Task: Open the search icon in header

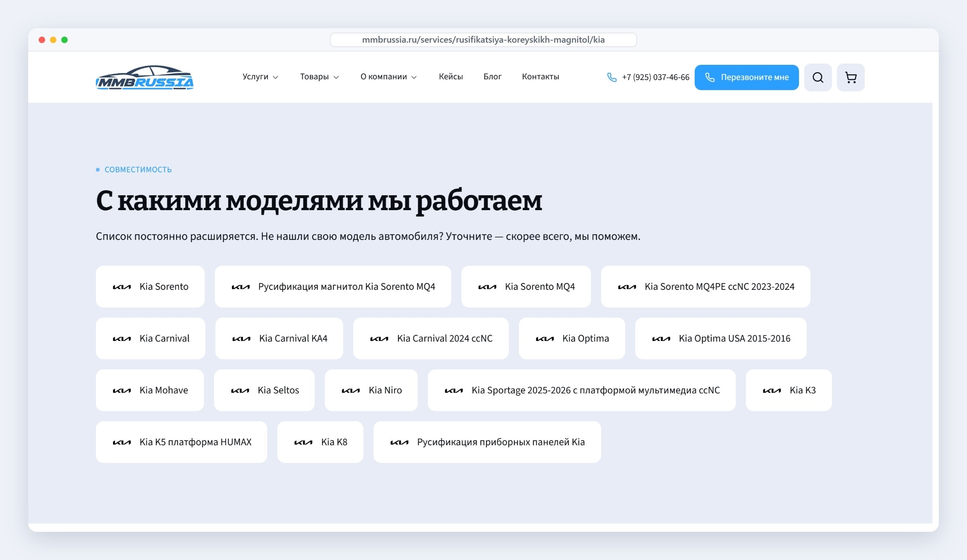Action: [x=818, y=77]
